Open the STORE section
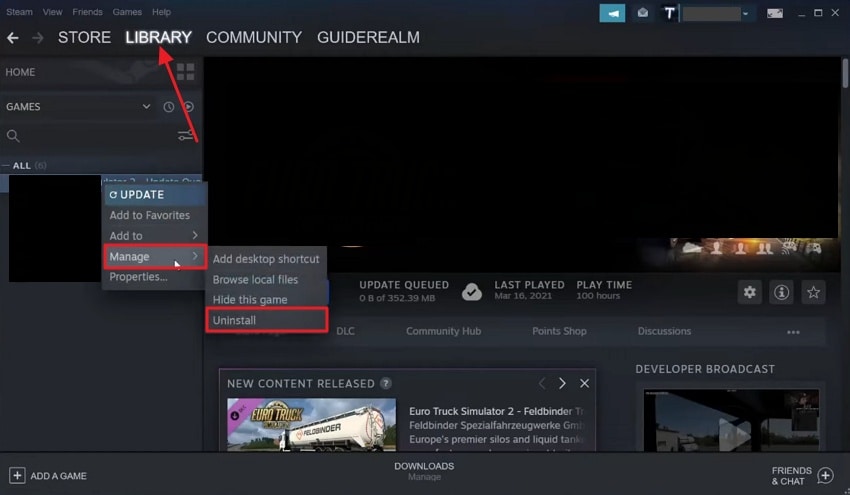The image size is (850, 495). [x=84, y=37]
